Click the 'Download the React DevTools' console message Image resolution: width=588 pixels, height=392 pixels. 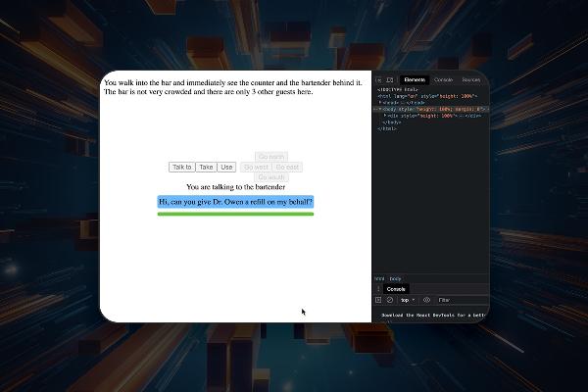tap(433, 316)
